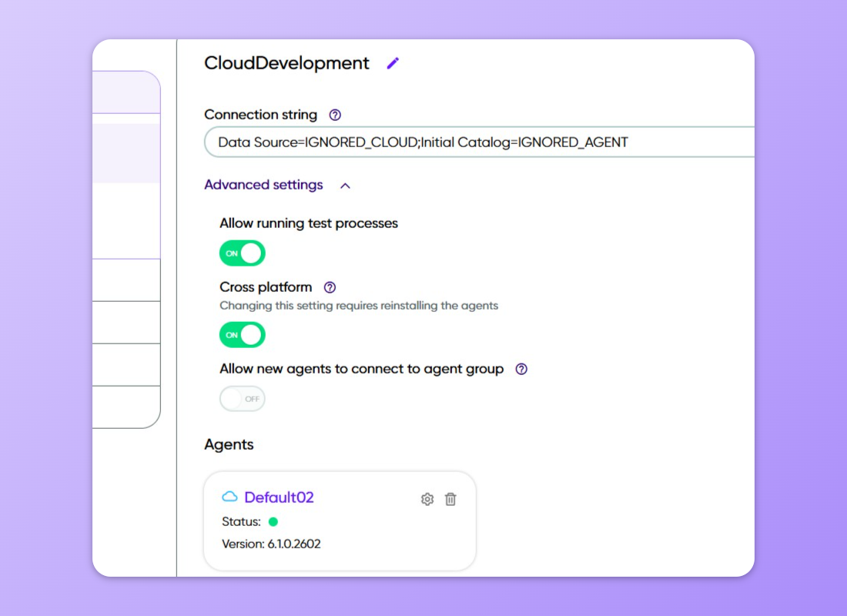847x616 pixels.
Task: Click the Agents section heading
Action: 229,444
